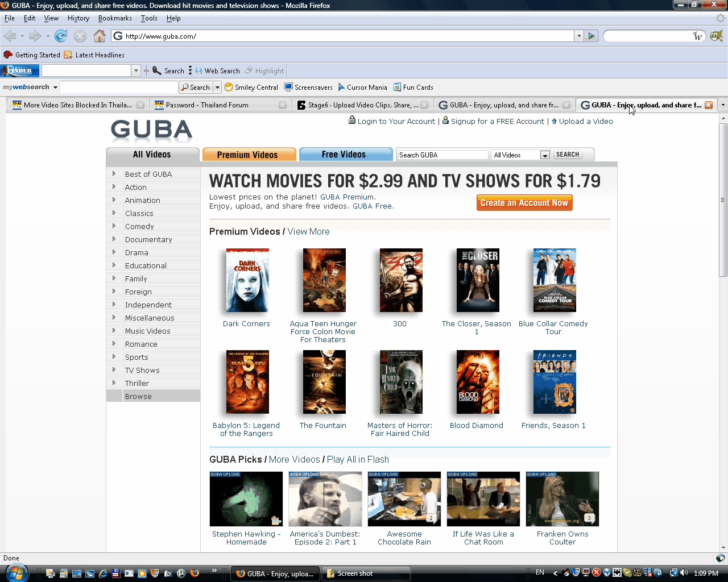The image size is (728, 582).
Task: Open the Finder toolbar search box dropdown
Action: pos(136,70)
